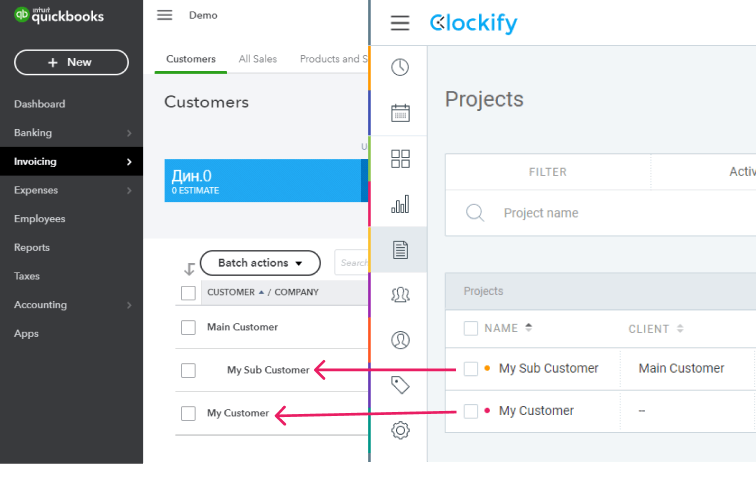Open the Clockify team people icon
Screen dimensions: 756x485
pos(400,295)
